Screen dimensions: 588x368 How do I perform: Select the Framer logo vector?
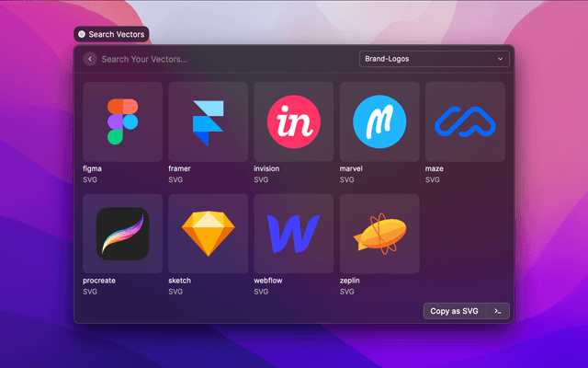pyautogui.click(x=208, y=121)
